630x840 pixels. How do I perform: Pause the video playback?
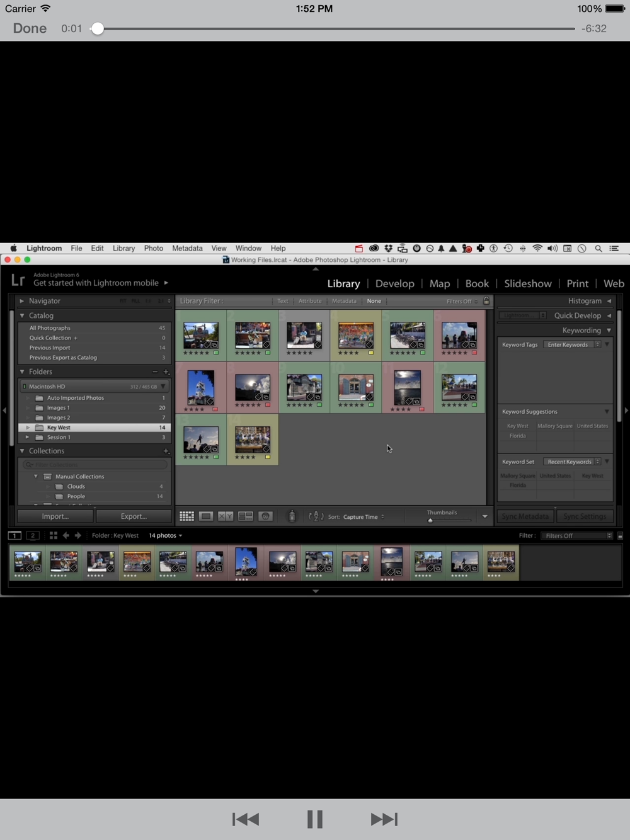[x=315, y=819]
